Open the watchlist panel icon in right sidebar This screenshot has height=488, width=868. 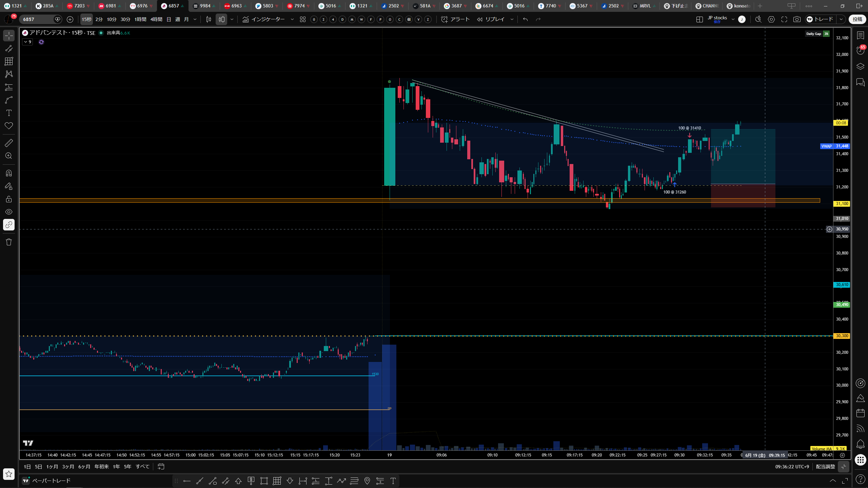coord(861,35)
